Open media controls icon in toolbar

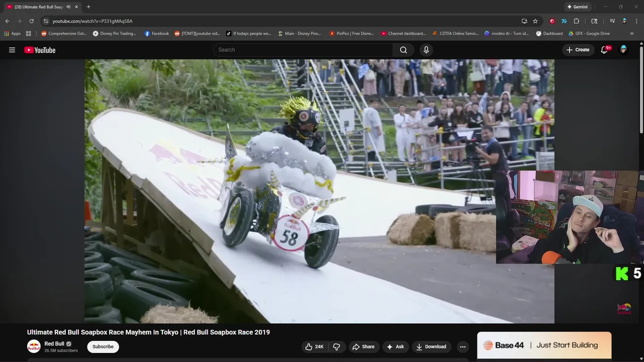pyautogui.click(x=612, y=21)
